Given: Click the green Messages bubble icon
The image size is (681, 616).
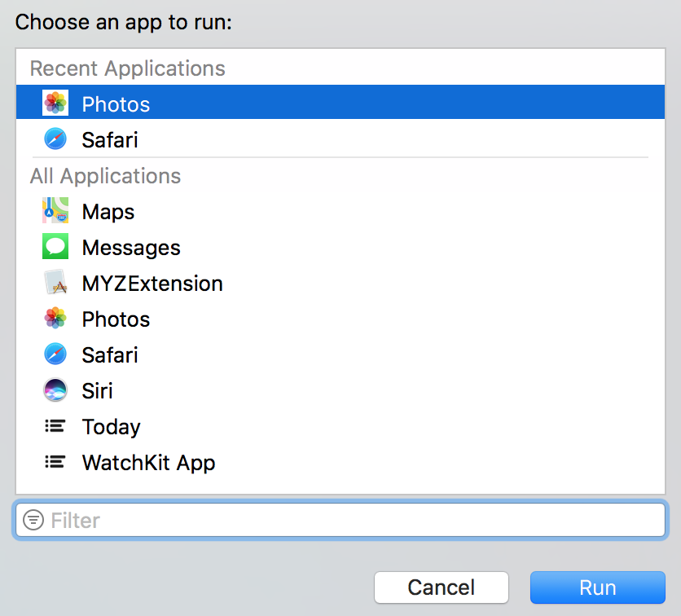Looking at the screenshot, I should click(x=55, y=247).
